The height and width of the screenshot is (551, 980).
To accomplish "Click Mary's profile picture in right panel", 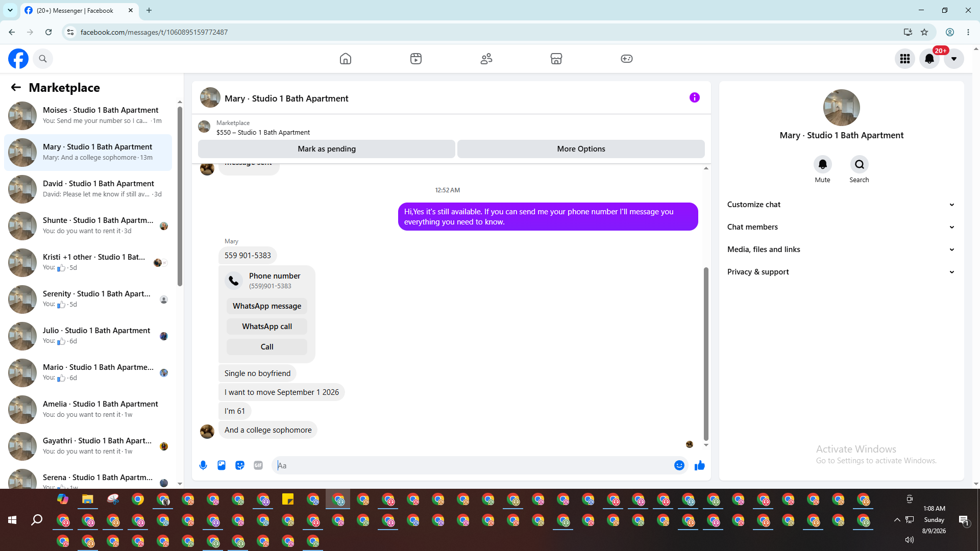I will (841, 108).
